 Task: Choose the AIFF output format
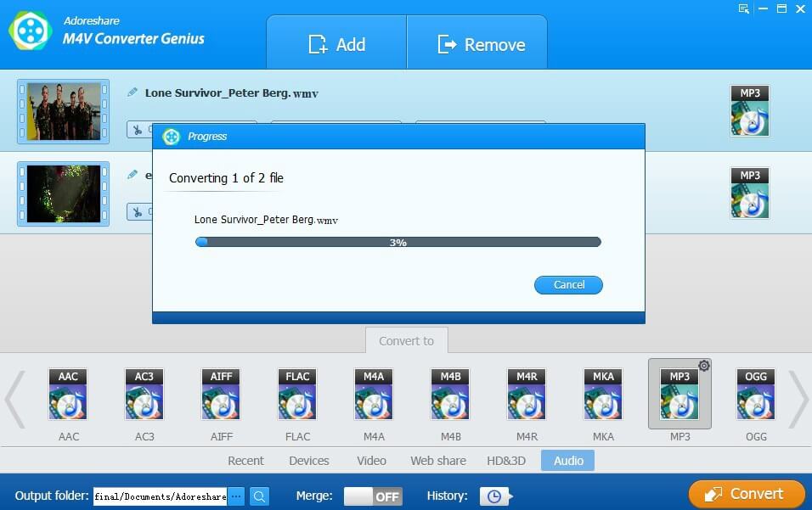pos(221,394)
